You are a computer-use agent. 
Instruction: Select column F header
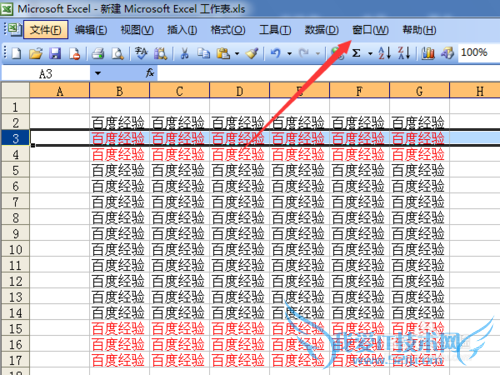point(359,91)
